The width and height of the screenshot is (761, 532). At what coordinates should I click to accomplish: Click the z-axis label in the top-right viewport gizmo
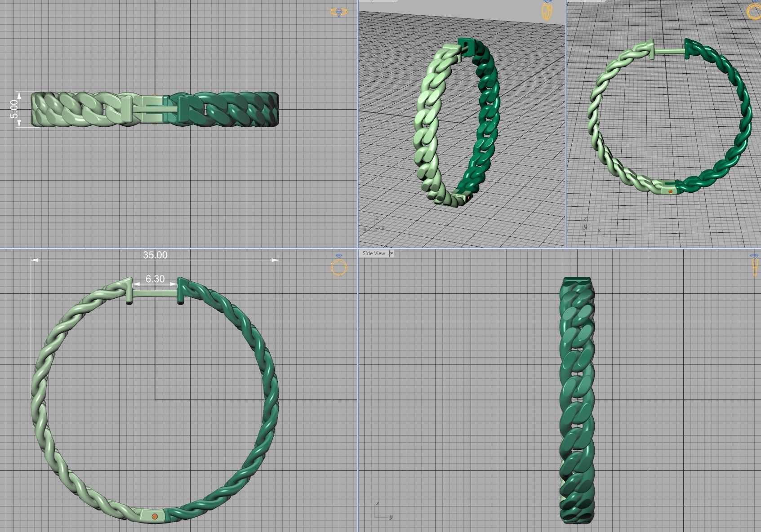pyautogui.click(x=586, y=219)
